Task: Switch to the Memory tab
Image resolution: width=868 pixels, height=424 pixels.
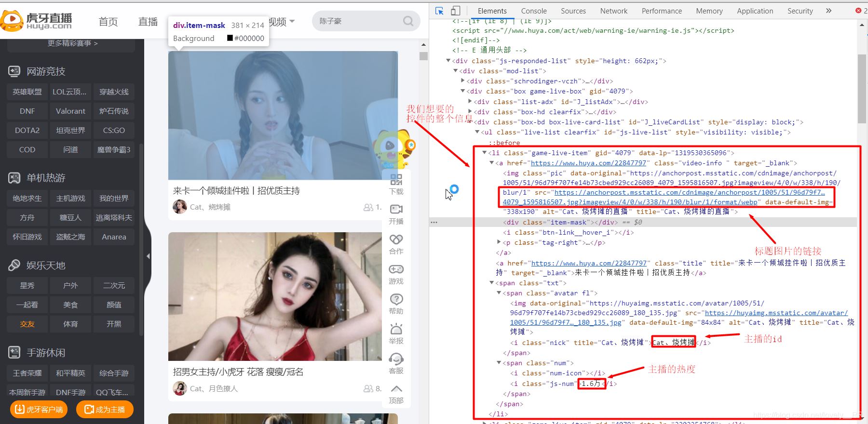Action: pos(709,11)
